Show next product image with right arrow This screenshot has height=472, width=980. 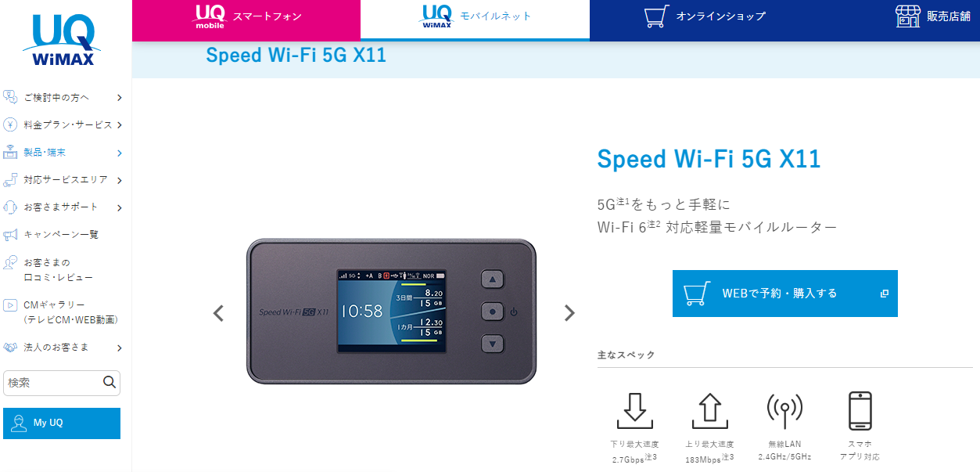(x=569, y=313)
